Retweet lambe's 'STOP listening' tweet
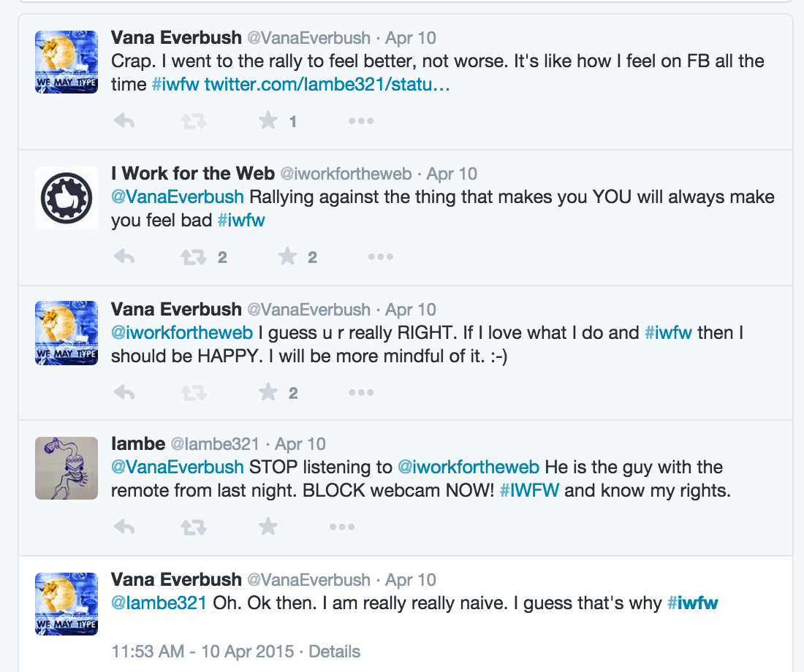This screenshot has width=804, height=672. (193, 527)
